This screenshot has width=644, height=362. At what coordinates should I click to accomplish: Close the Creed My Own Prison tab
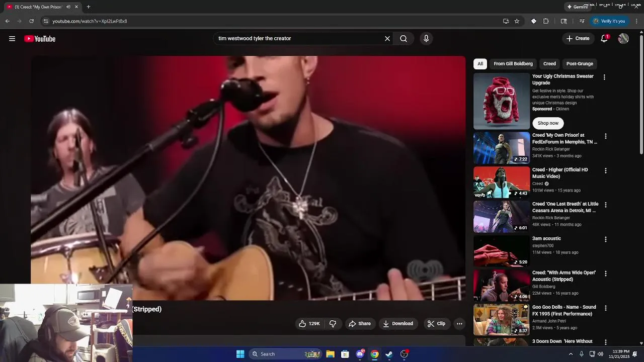(76, 7)
